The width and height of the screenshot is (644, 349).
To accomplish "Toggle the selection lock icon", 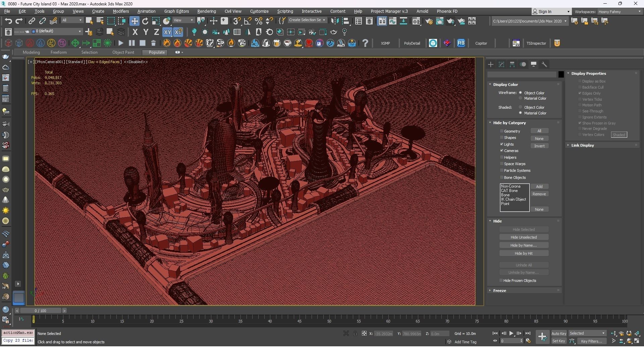I will tap(355, 333).
